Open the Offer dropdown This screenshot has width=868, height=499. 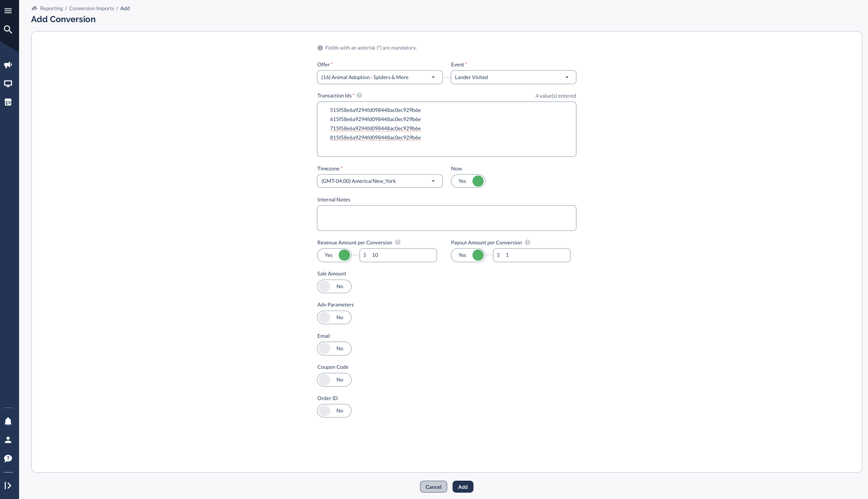coord(380,77)
